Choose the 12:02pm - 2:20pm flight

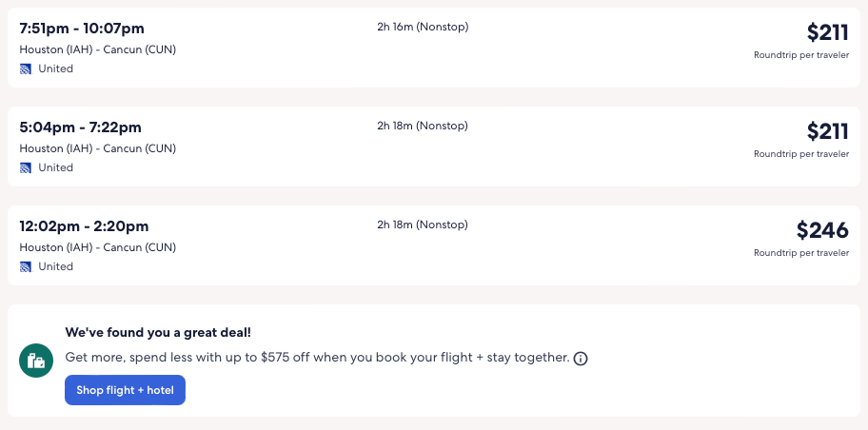85,226
